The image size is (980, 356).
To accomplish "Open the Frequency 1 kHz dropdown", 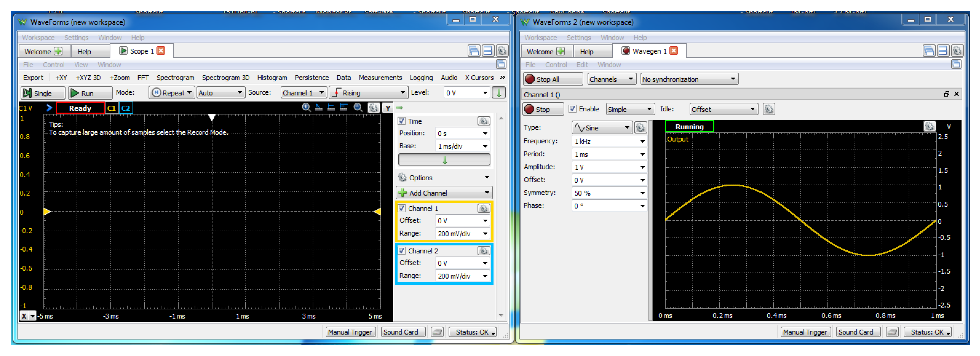I will [642, 142].
